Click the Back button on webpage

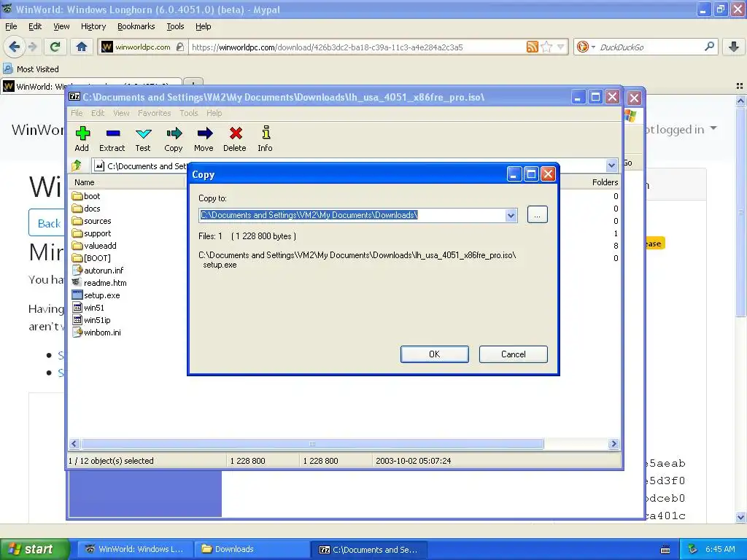46,223
